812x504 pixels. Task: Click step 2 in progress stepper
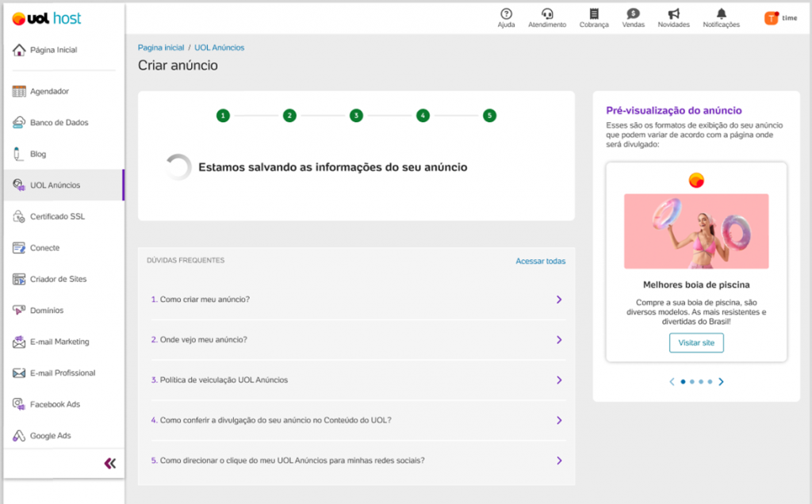tap(289, 116)
